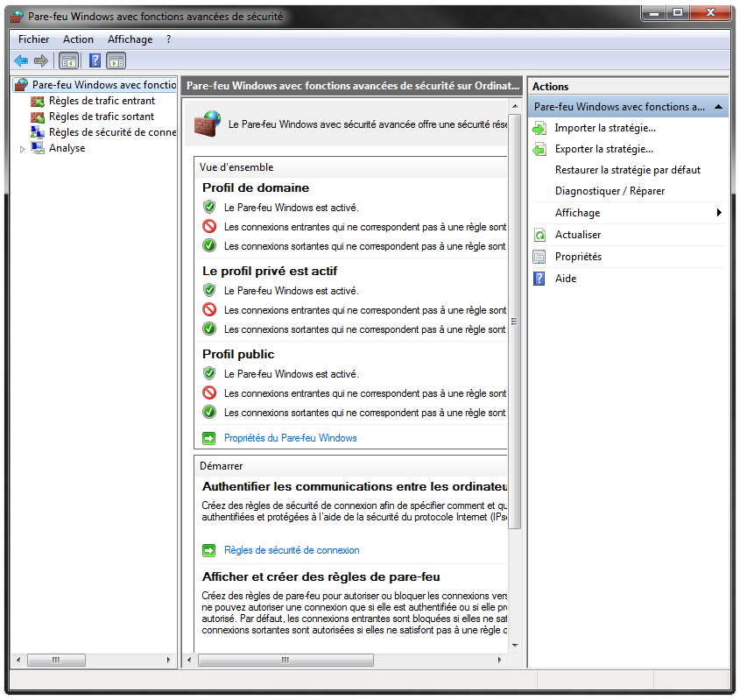This screenshot has height=700, width=740.
Task: Click the root firewall tree node icon
Action: [x=21, y=85]
